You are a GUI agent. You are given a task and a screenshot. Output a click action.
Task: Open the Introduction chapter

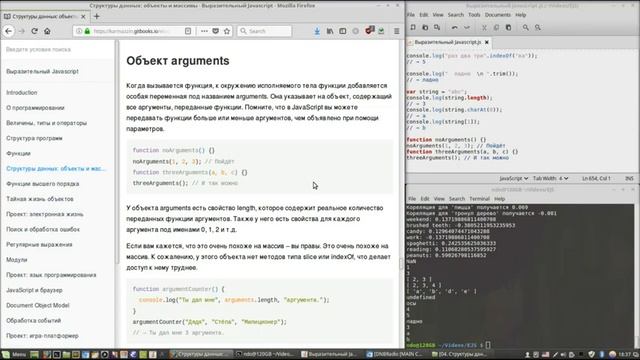coord(22,93)
